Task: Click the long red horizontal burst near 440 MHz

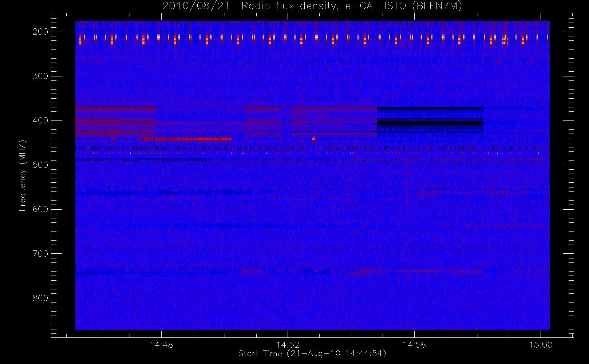Action: pyautogui.click(x=186, y=139)
